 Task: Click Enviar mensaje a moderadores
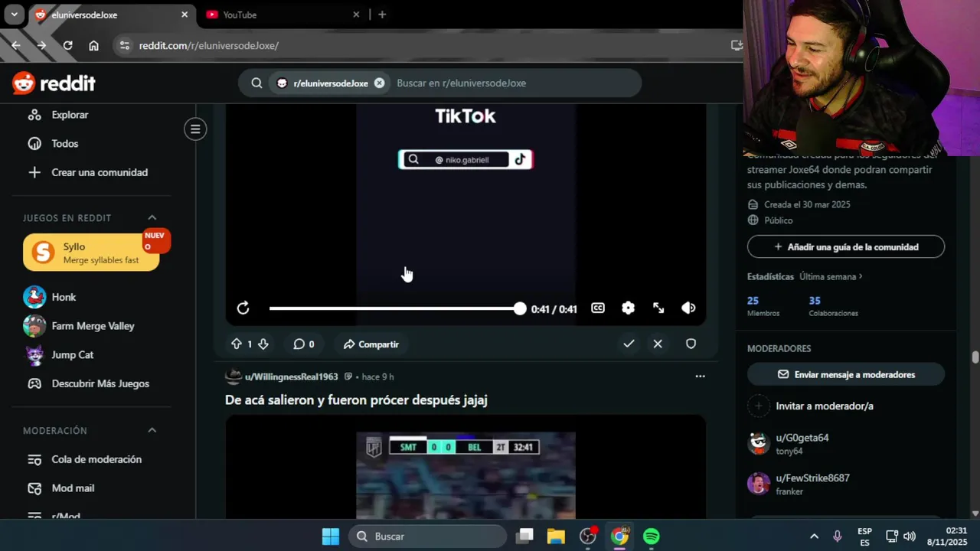846,375
